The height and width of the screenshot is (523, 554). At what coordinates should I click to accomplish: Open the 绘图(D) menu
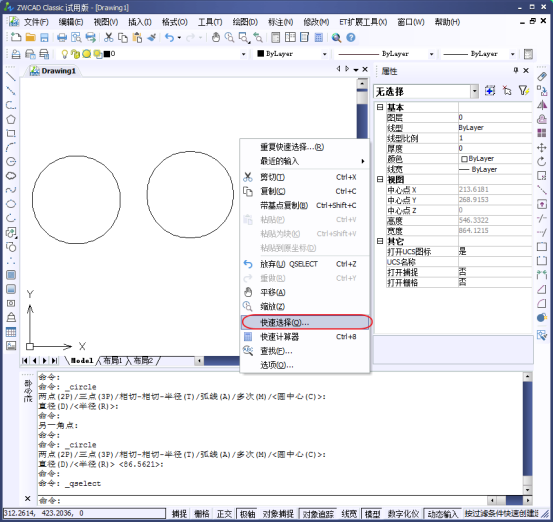pos(245,22)
